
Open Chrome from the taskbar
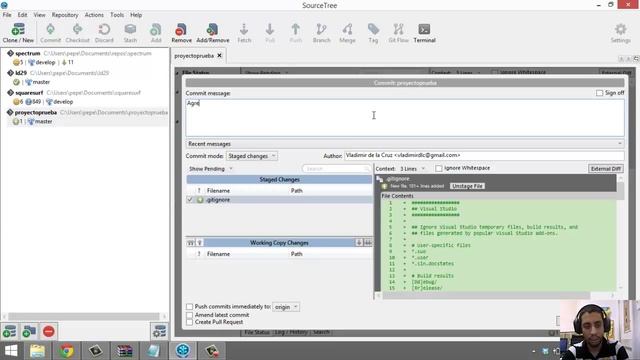click(x=67, y=351)
